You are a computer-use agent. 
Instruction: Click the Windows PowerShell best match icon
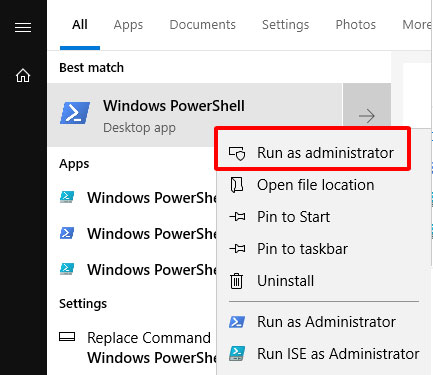[75, 113]
